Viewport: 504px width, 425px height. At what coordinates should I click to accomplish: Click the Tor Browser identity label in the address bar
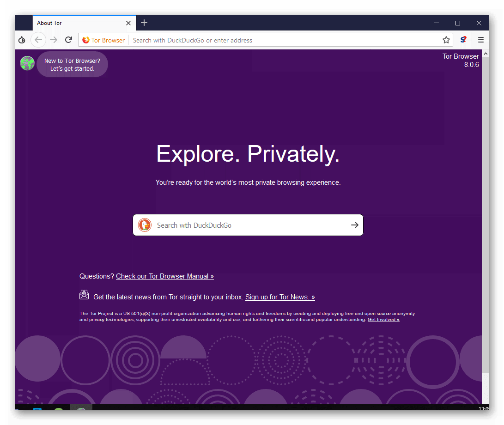103,40
